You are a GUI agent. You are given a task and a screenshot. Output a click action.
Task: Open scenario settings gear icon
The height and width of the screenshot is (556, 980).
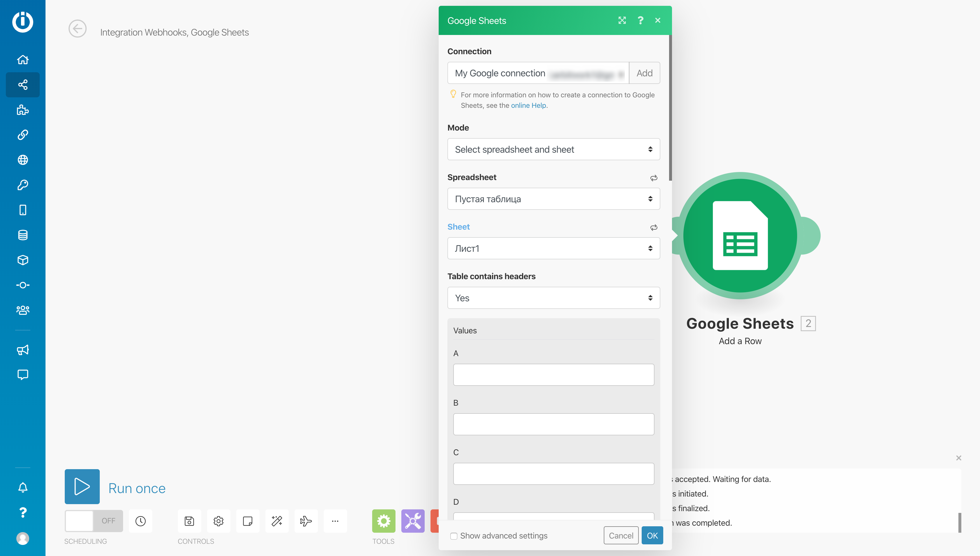pos(218,521)
